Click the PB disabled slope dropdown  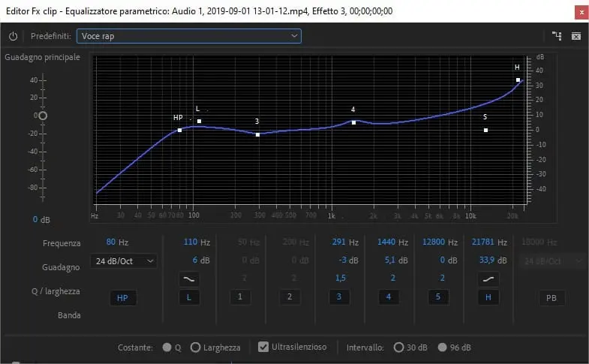(550, 261)
